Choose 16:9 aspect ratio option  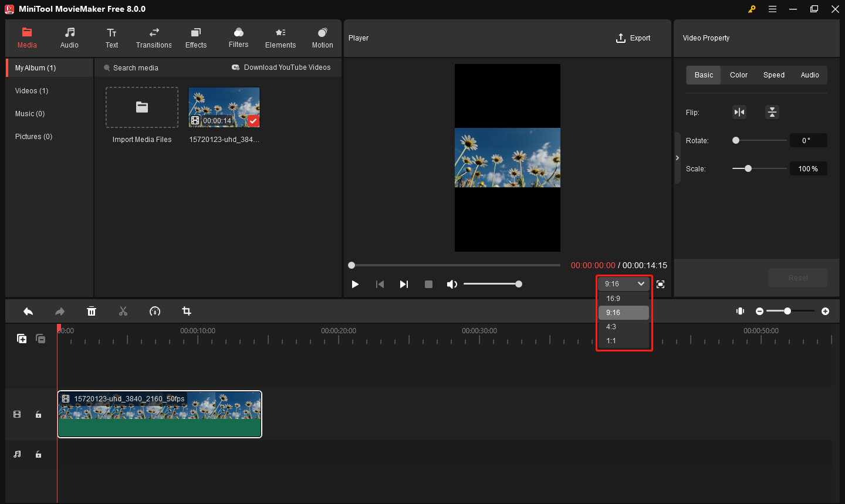(624, 299)
